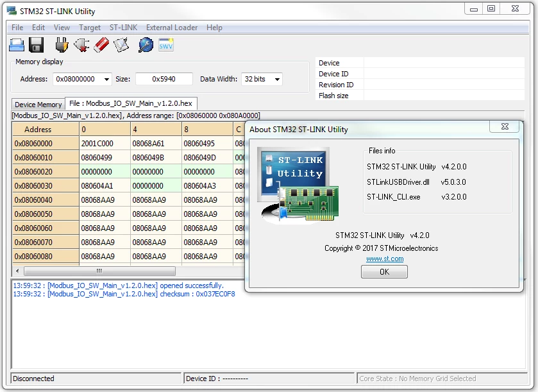Click the MCU core globe icon
The height and width of the screenshot is (392, 538).
tap(146, 45)
